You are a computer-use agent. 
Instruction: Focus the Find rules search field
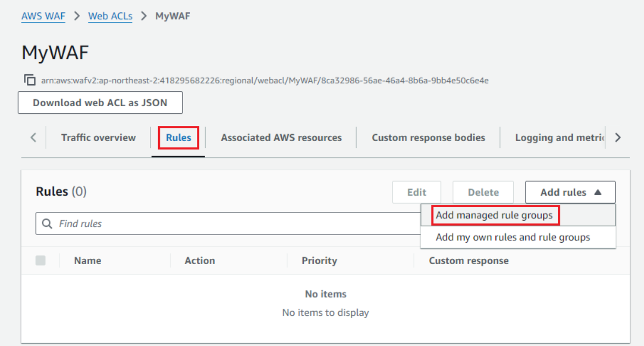(x=229, y=223)
